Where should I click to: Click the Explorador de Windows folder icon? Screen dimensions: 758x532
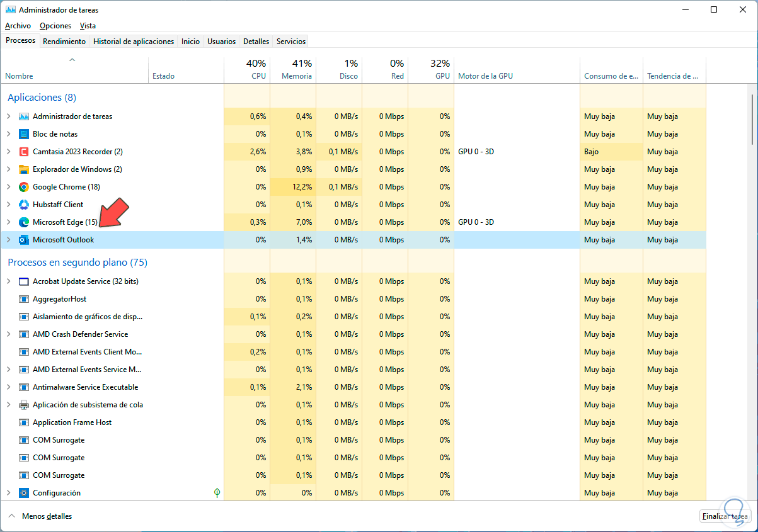tap(24, 169)
